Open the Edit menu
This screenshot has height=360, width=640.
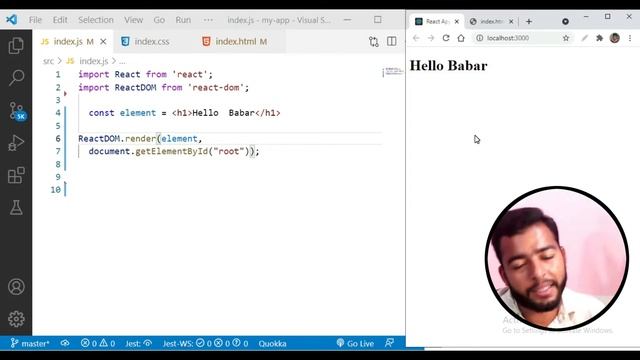[60, 20]
